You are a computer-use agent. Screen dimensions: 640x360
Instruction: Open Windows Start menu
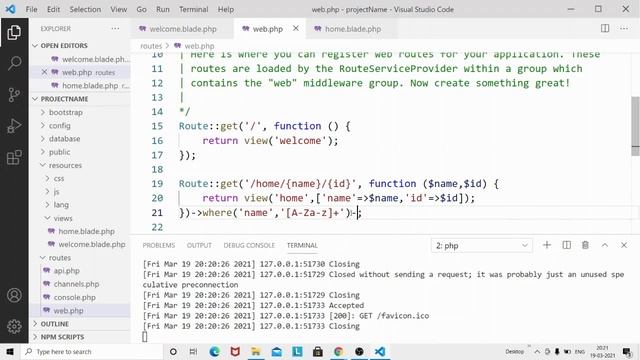(x=10, y=351)
